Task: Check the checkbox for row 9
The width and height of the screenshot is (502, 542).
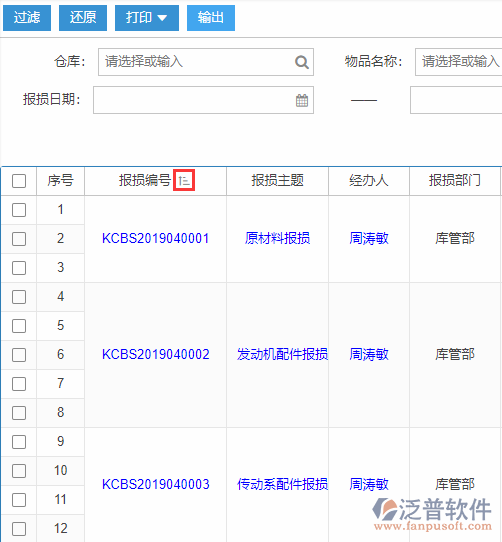Action: pos(19,442)
